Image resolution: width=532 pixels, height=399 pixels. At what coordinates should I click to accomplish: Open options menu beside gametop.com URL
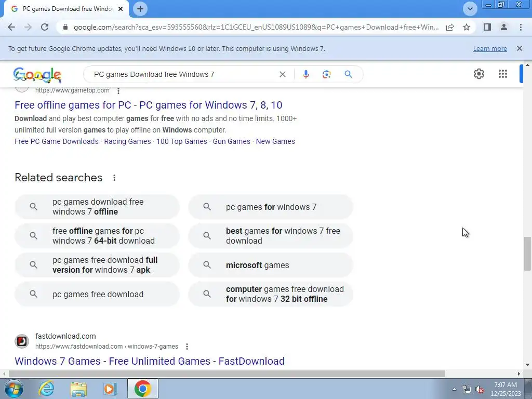(118, 90)
